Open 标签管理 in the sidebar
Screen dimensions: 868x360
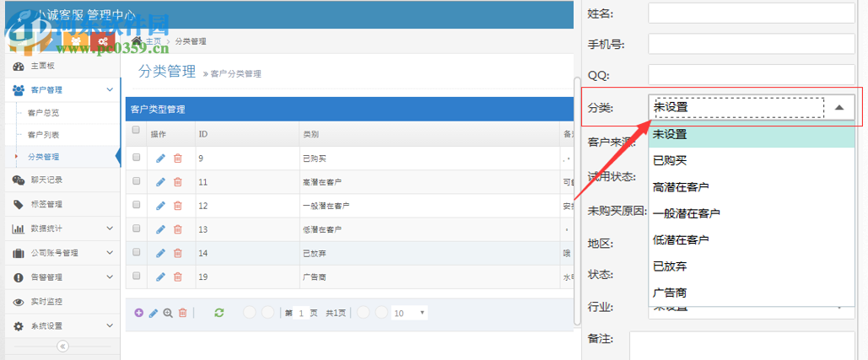(61, 204)
